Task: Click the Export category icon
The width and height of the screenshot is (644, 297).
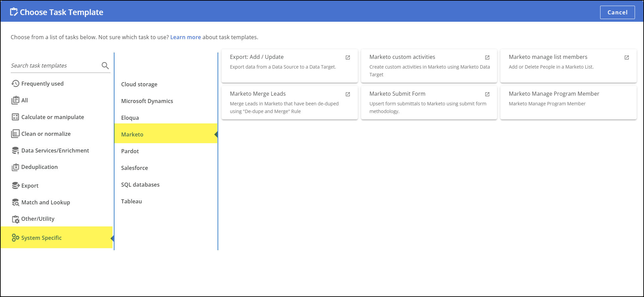Action: point(15,185)
